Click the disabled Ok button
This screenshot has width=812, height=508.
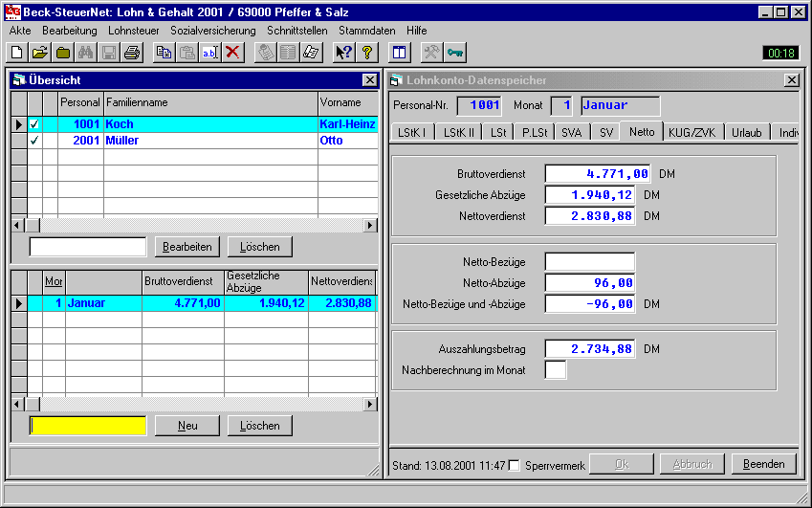622,464
